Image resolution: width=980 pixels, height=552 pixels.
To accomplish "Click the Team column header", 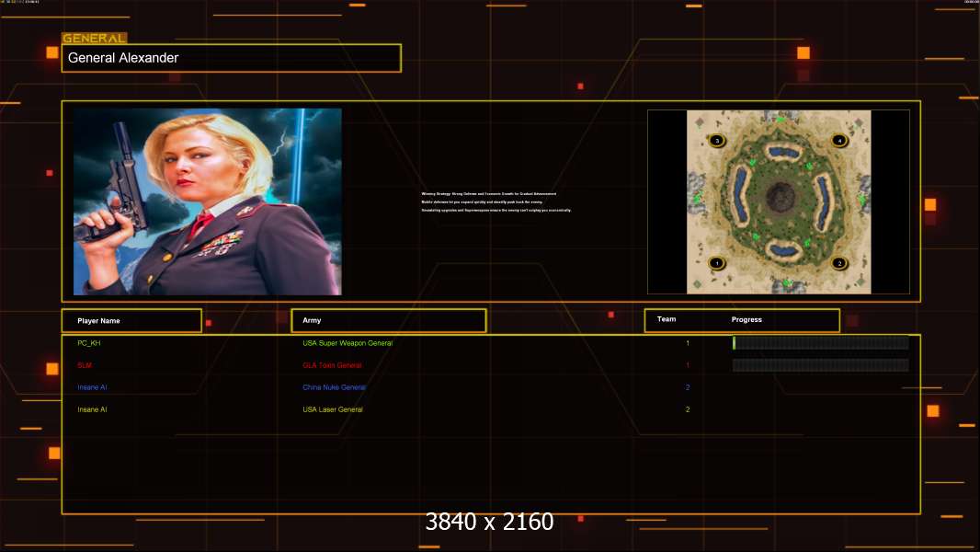I will click(667, 319).
